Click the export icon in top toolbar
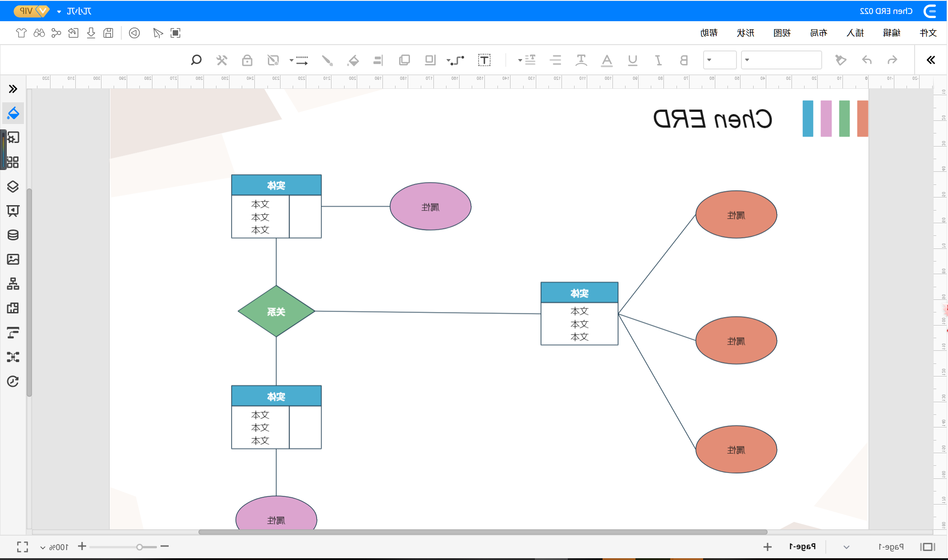The width and height of the screenshot is (948, 560). [x=74, y=33]
